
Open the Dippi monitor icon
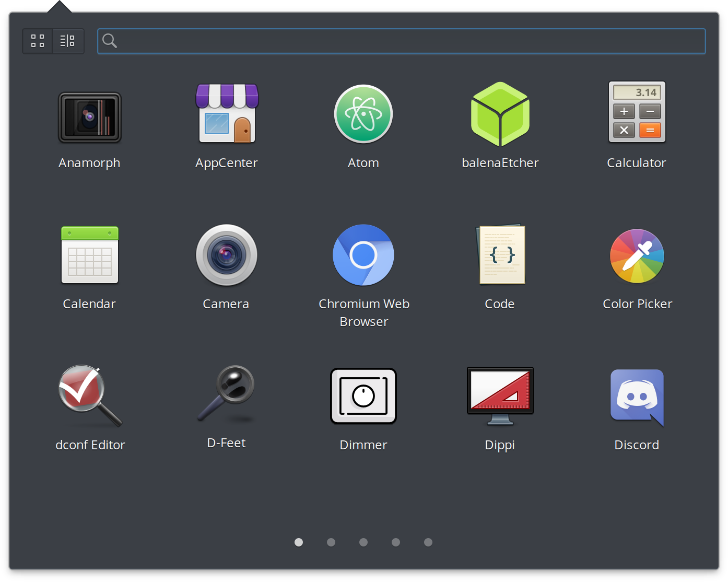click(500, 396)
